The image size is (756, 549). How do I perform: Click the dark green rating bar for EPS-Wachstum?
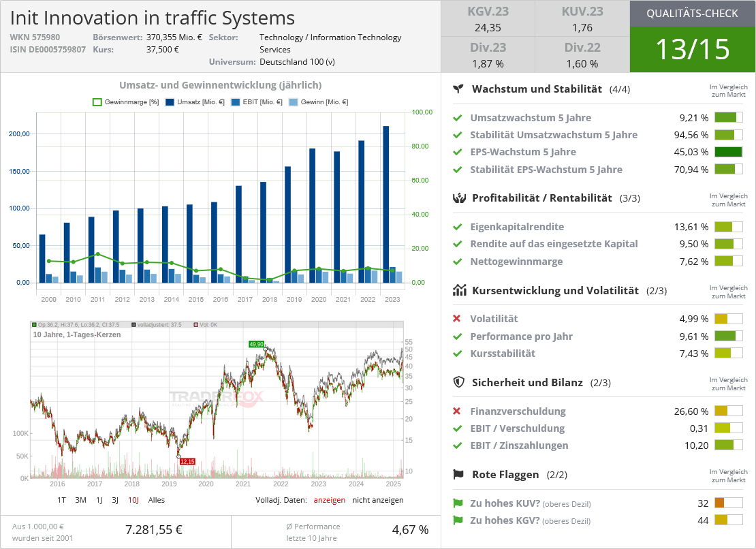click(x=729, y=152)
